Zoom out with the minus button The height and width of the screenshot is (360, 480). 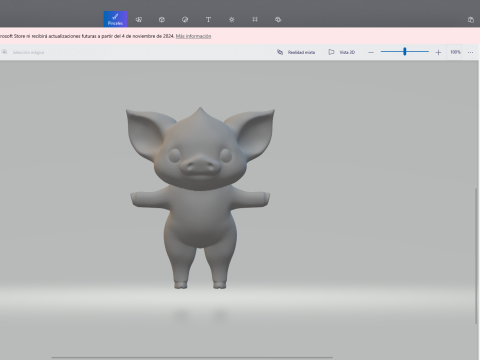coord(371,52)
